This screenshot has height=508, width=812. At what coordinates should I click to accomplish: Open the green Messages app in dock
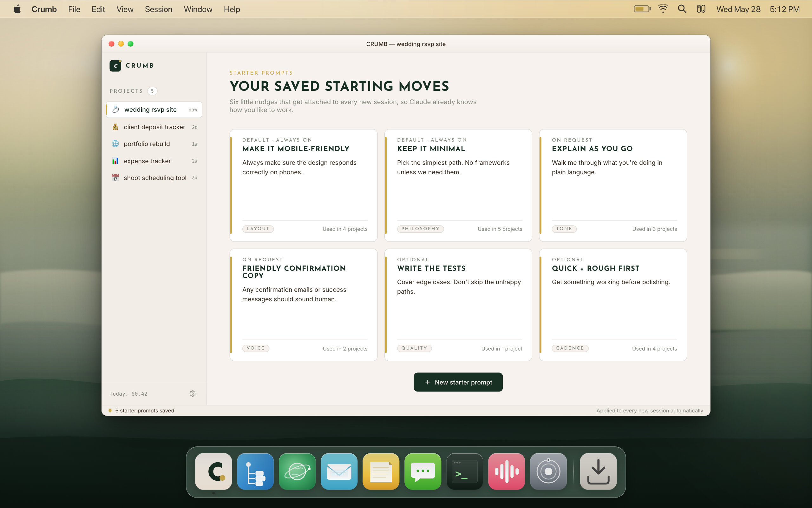pos(423,471)
